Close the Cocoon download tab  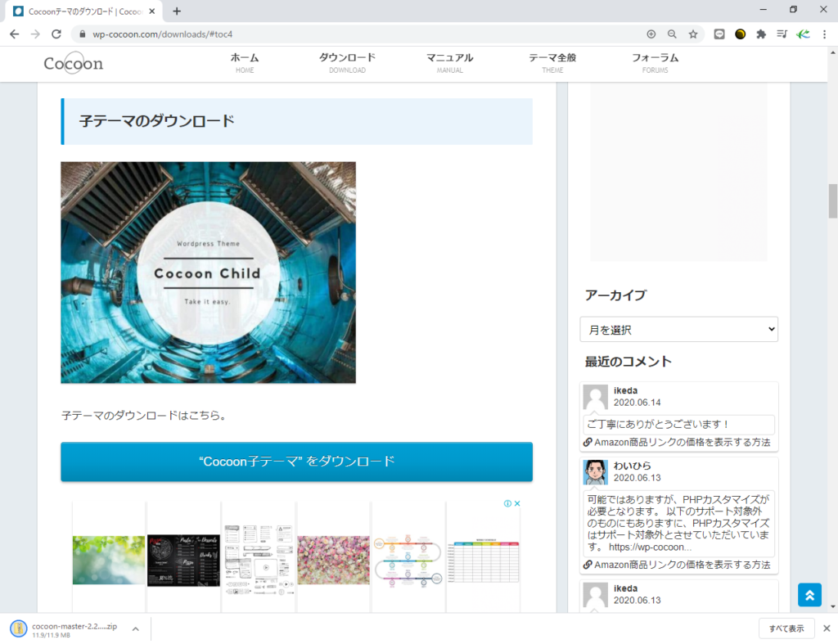[151, 11]
